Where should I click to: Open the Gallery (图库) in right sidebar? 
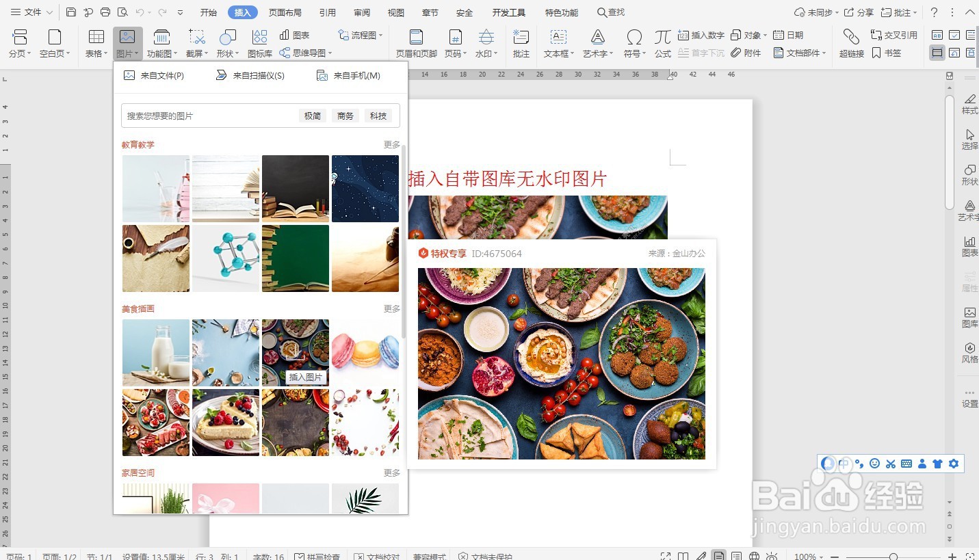pos(969,317)
